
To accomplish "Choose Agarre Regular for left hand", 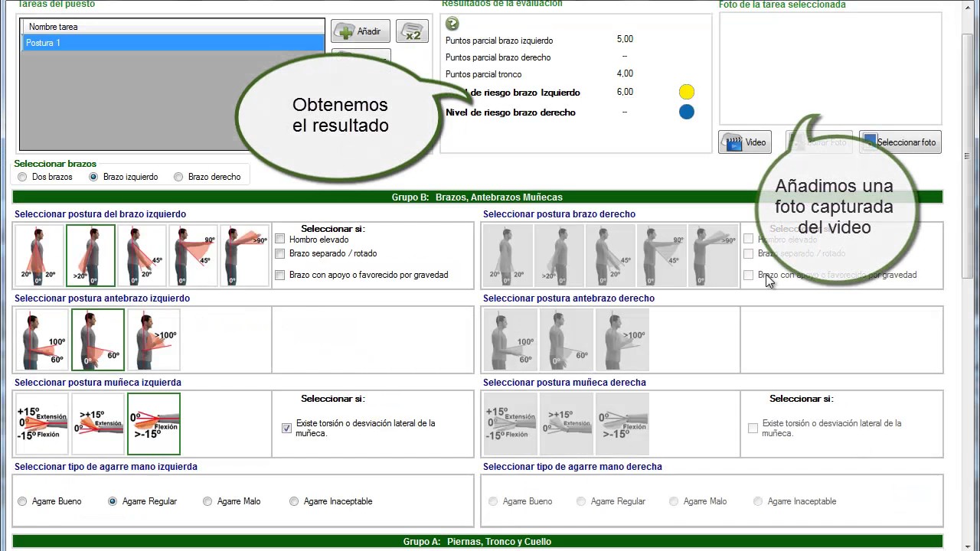I will tap(113, 501).
